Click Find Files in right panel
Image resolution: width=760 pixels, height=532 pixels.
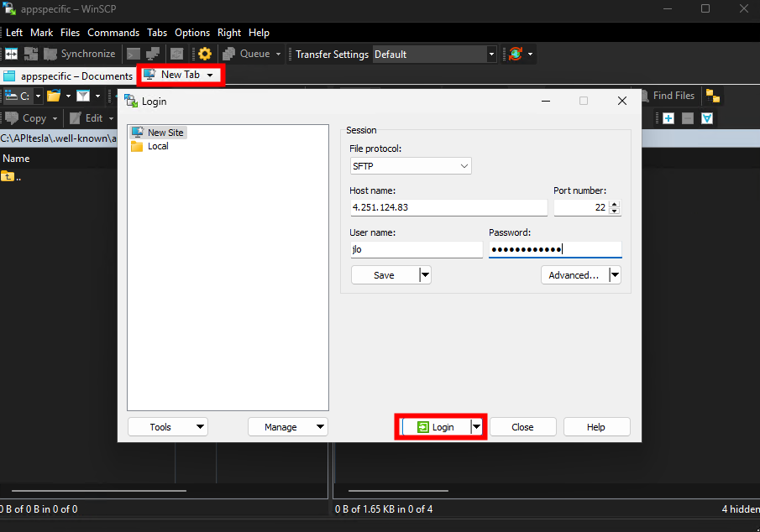click(x=668, y=96)
